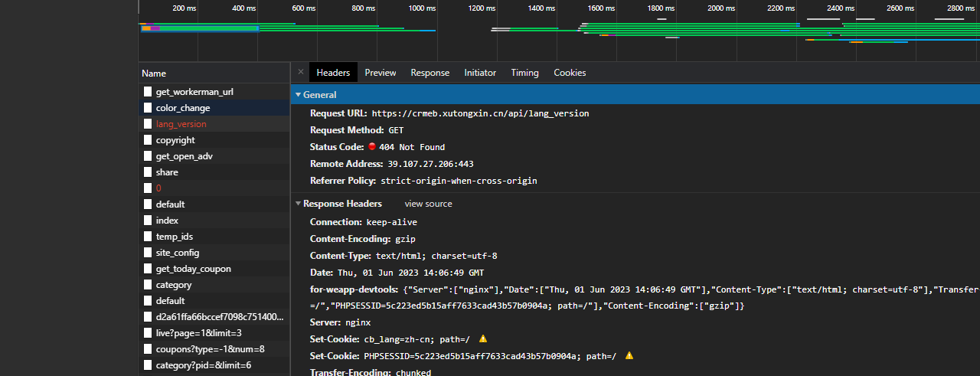Click the Content-Encoding value gzip
The width and height of the screenshot is (980, 376).
pos(406,239)
